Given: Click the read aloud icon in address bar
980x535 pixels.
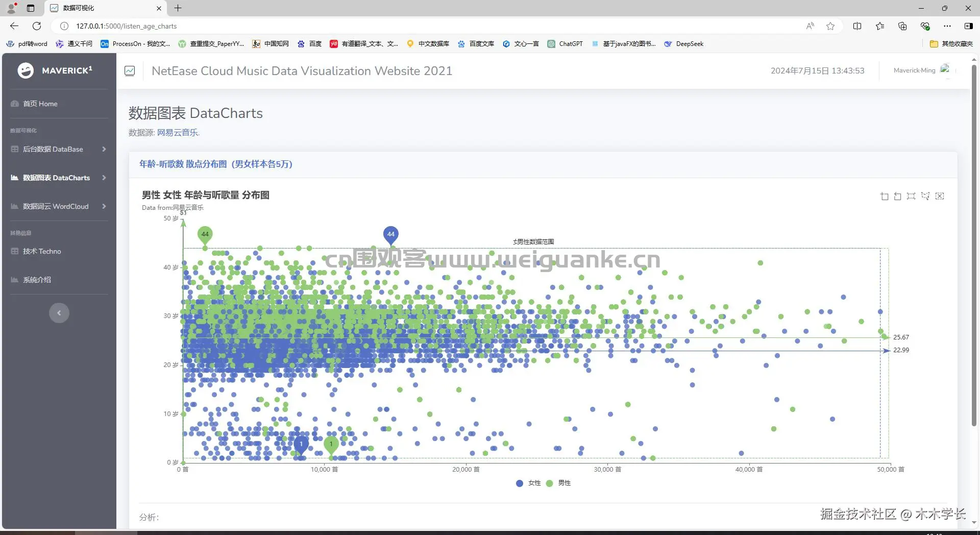Looking at the screenshot, I should tap(810, 26).
